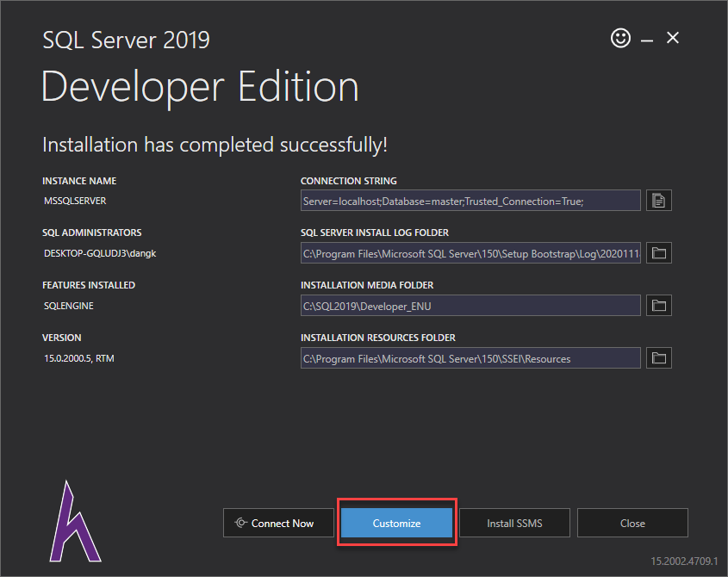Click the bottom Close button
This screenshot has width=728, height=577.
point(632,523)
